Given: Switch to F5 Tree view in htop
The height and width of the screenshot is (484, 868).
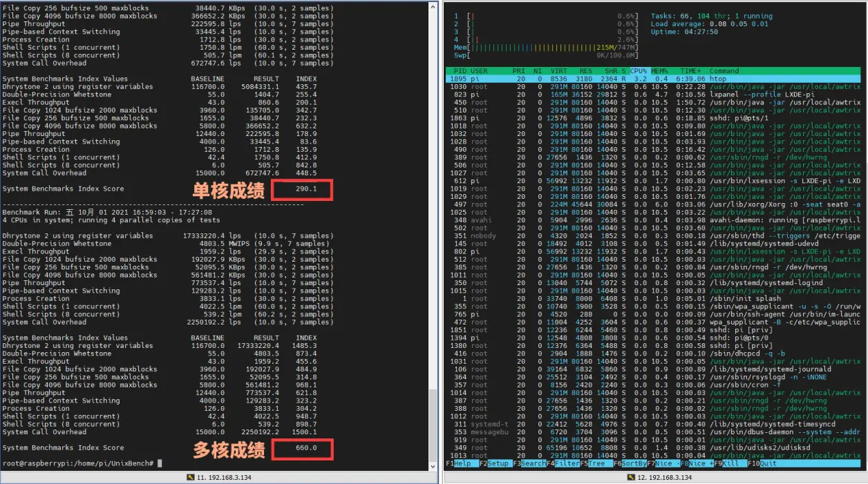Looking at the screenshot, I should click(596, 464).
